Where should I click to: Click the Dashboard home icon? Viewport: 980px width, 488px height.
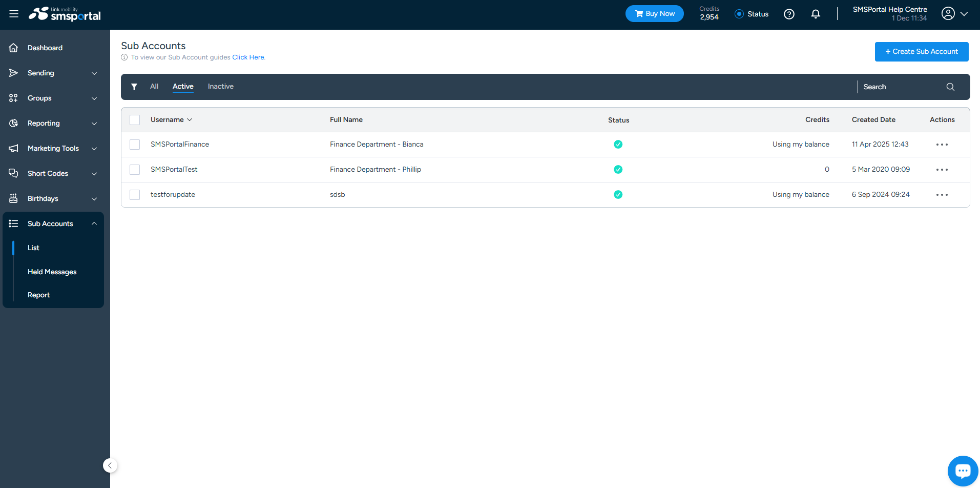[14, 48]
